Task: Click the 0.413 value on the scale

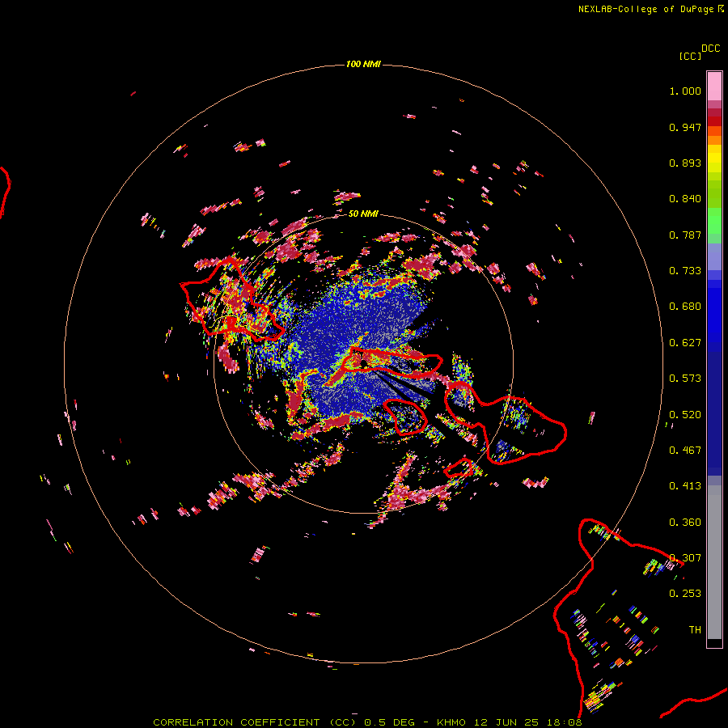Action: coord(685,486)
